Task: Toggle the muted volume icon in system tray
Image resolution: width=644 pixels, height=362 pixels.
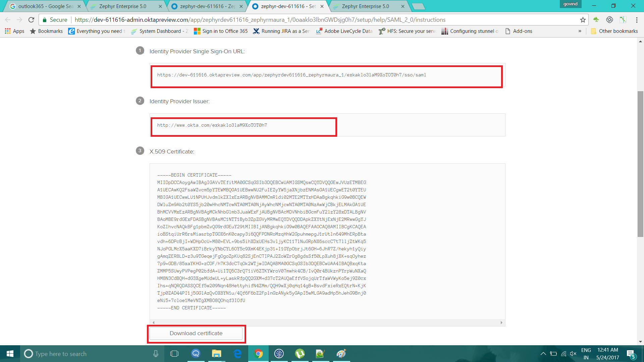Action: [x=573, y=354]
